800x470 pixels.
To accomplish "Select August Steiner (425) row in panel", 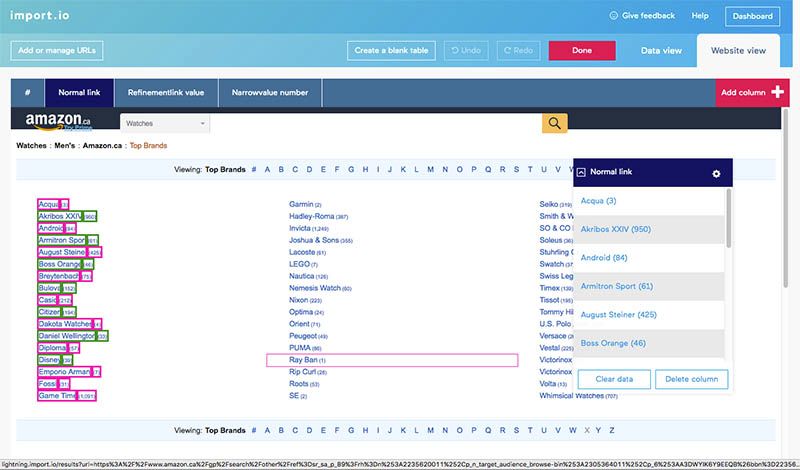I will [649, 315].
